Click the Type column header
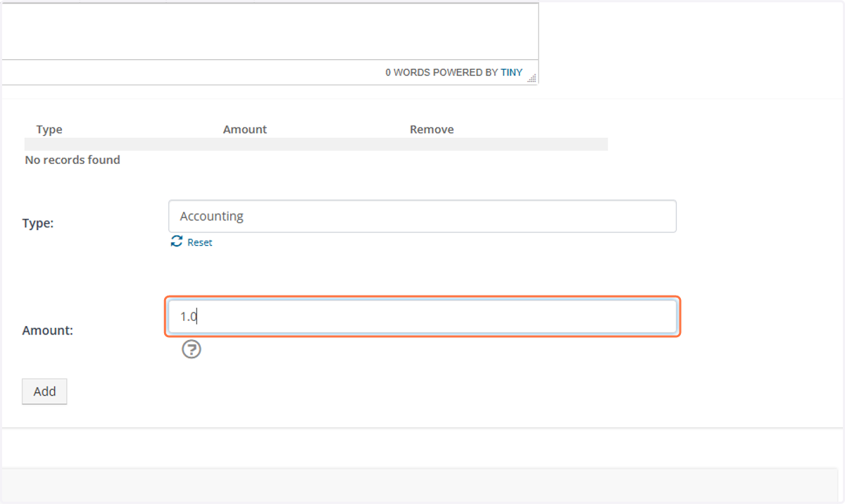Image resolution: width=845 pixels, height=504 pixels. tap(49, 130)
